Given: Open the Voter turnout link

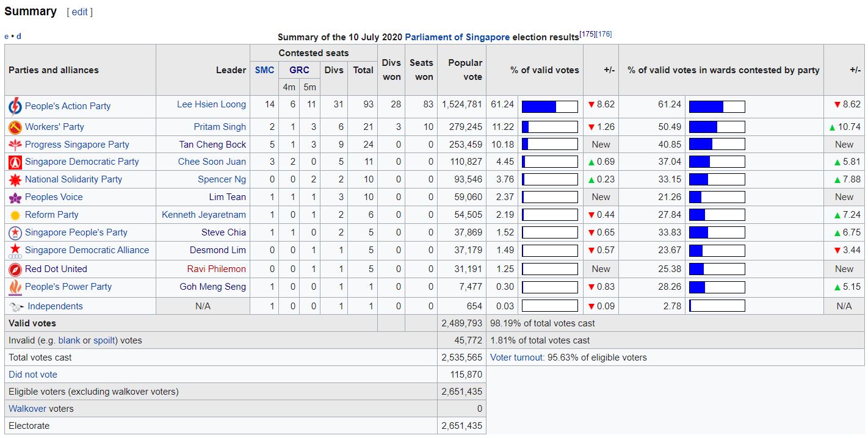Looking at the screenshot, I should click(x=517, y=358).
